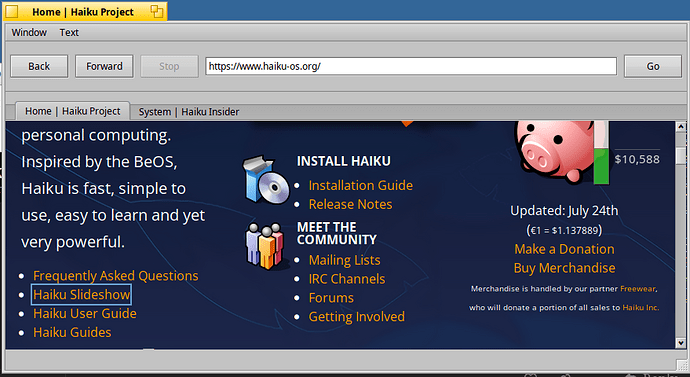This screenshot has width=690, height=377.
Task: Open the IRC Channels link
Action: click(x=347, y=279)
